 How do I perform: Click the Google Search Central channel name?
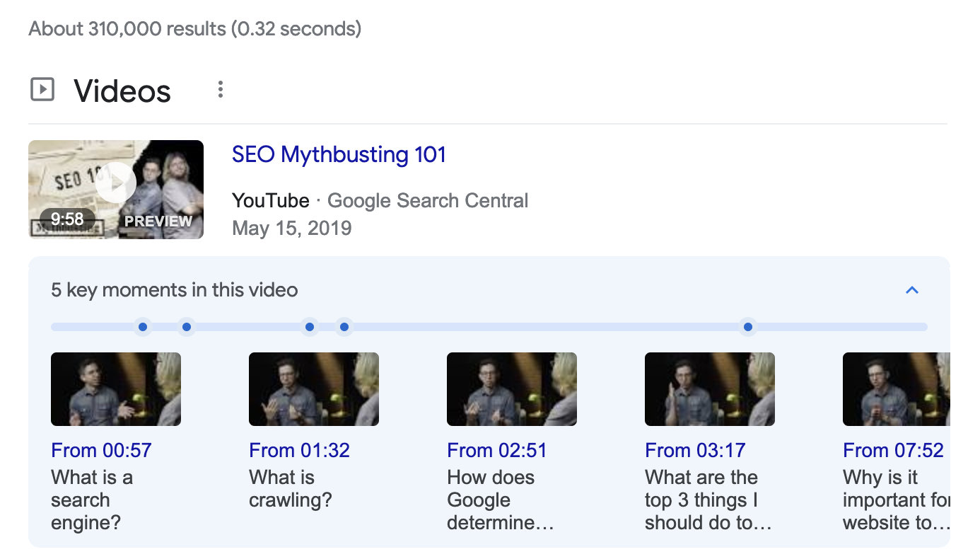(428, 200)
